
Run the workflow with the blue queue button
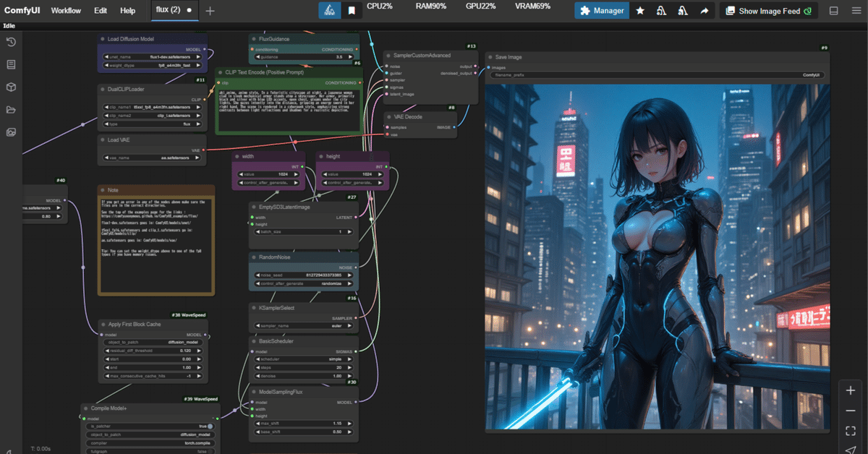pyautogui.click(x=329, y=10)
